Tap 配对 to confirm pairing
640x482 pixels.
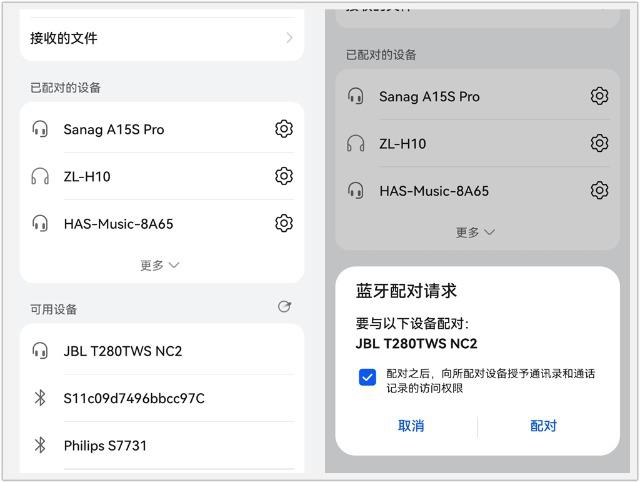coord(543,426)
